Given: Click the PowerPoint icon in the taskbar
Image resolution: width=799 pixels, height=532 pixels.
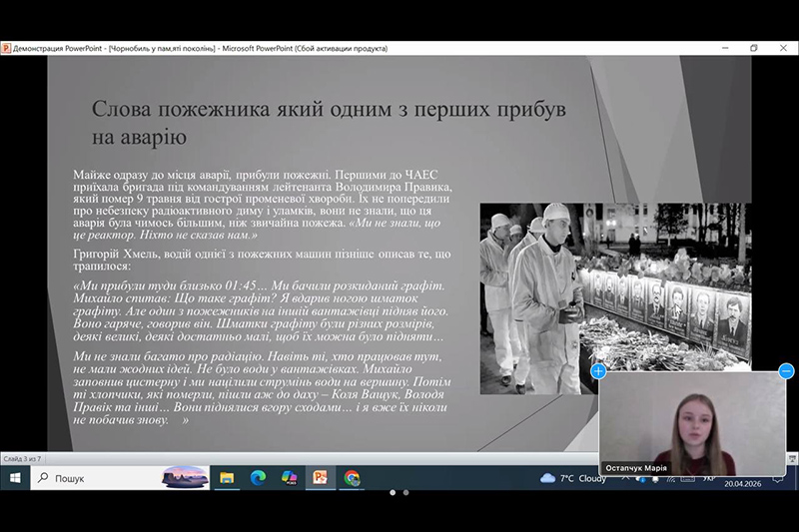Looking at the screenshot, I should (x=321, y=478).
